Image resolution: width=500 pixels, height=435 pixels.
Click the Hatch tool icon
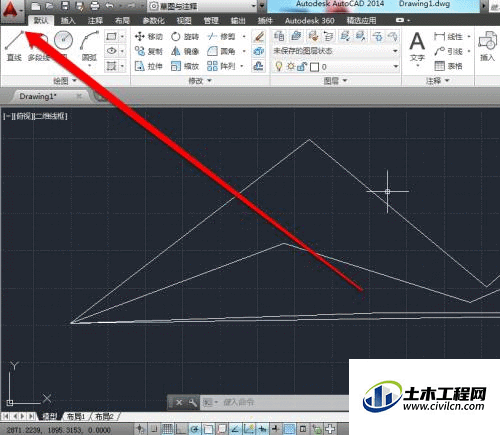pos(111,66)
